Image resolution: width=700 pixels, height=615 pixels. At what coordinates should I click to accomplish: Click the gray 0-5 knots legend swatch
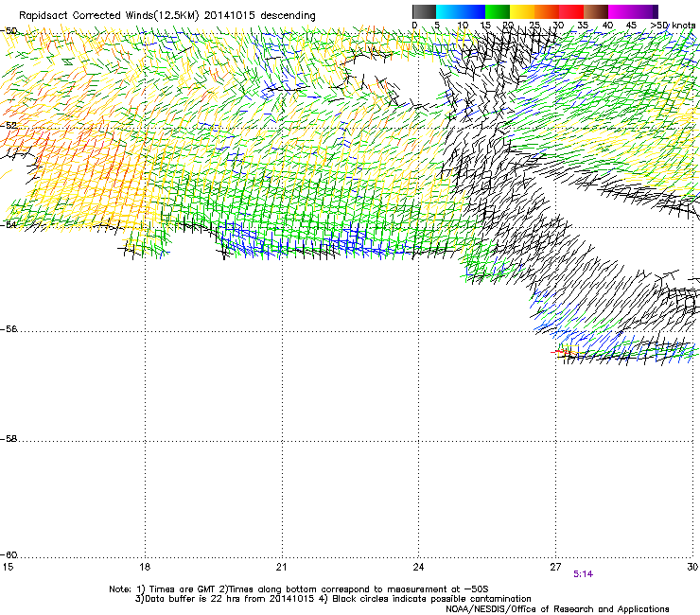[424, 11]
